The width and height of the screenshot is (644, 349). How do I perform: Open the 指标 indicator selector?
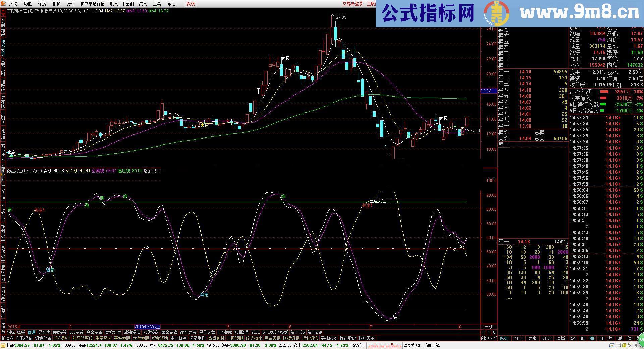(11, 332)
